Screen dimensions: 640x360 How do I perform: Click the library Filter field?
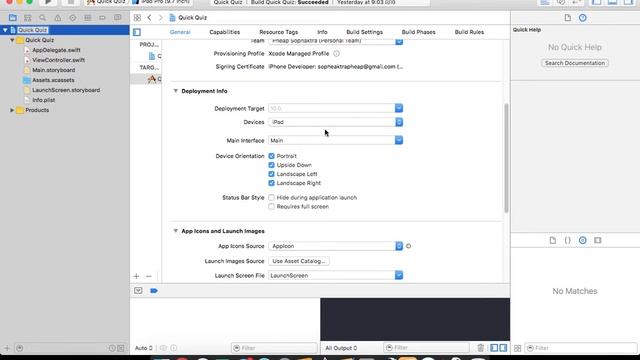pyautogui.click(x=581, y=348)
